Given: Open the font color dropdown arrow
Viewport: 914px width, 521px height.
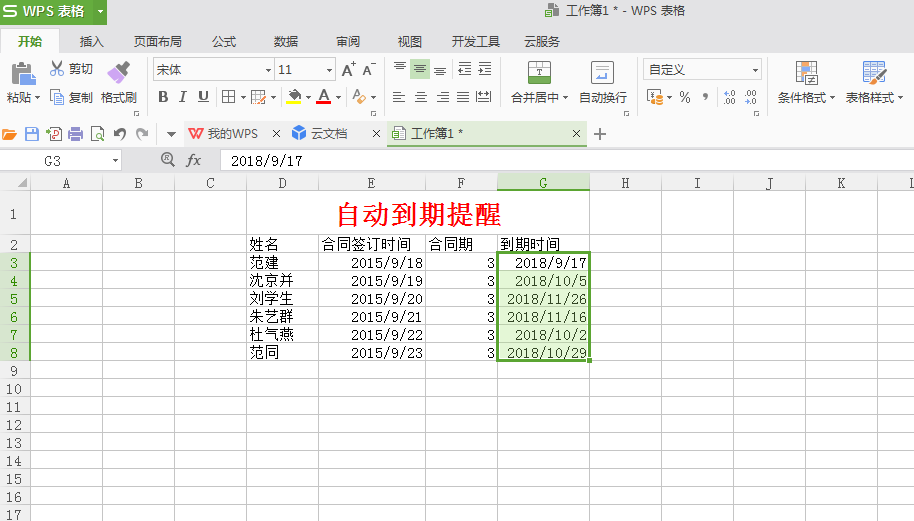Looking at the screenshot, I should coord(338,97).
